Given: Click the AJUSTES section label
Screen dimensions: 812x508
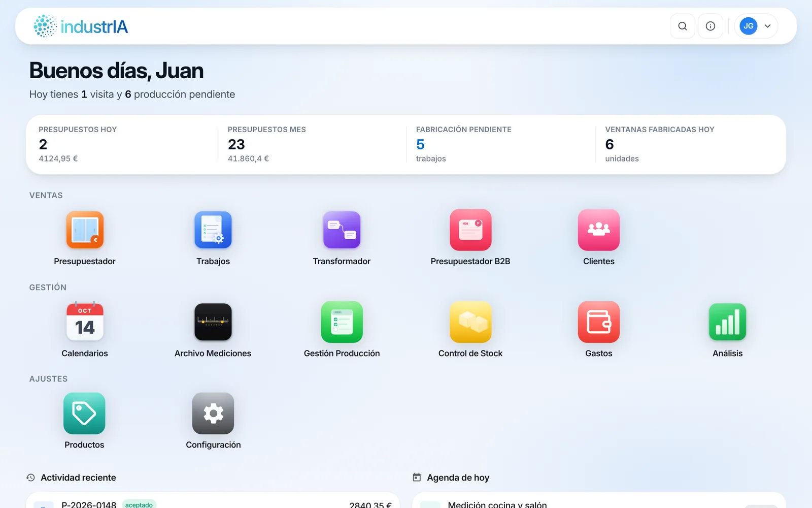Looking at the screenshot, I should pos(48,379).
